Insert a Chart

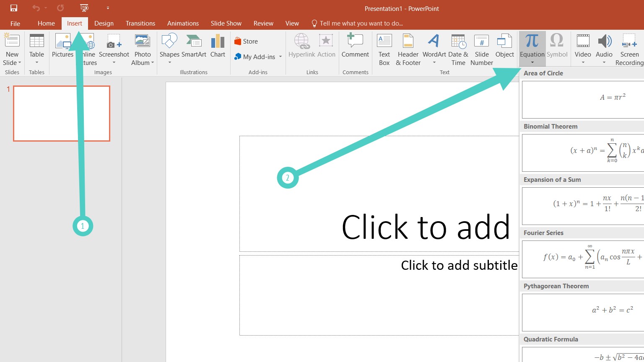click(x=218, y=45)
